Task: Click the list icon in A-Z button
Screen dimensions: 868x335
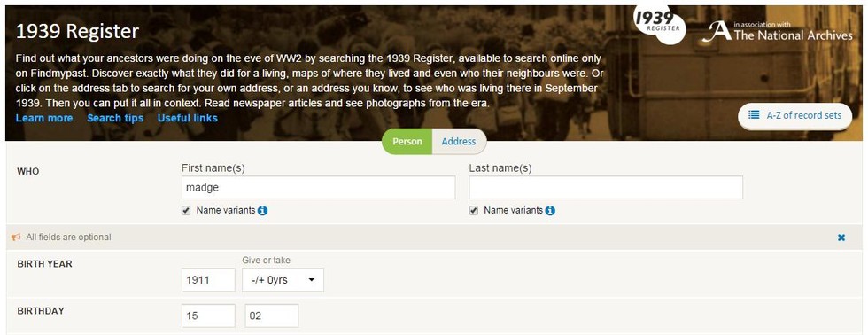Action: [754, 115]
